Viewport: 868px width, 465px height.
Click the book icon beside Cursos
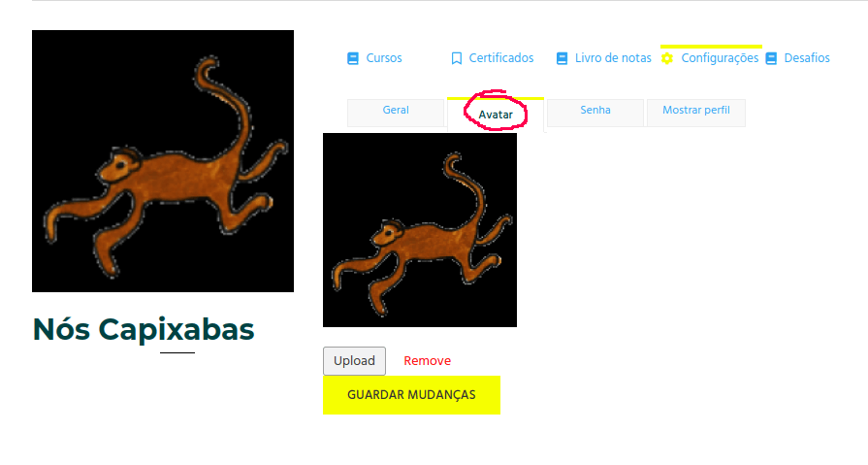[353, 58]
